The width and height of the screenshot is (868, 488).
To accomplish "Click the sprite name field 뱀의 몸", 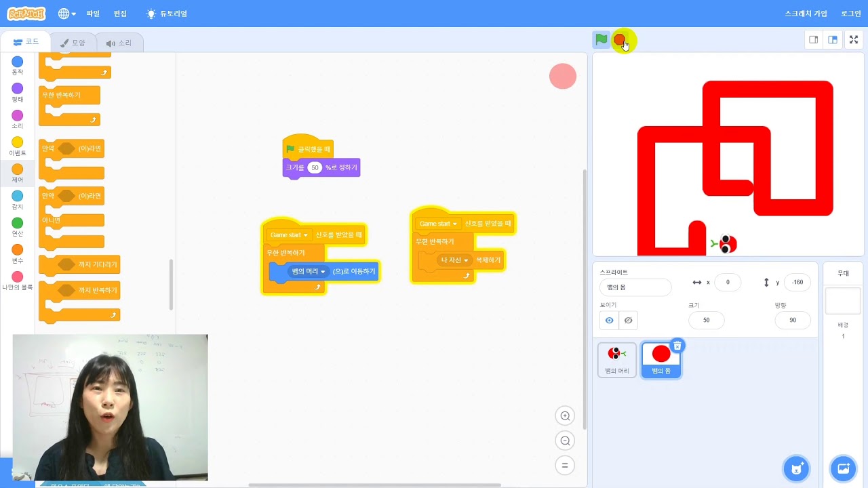I will [x=635, y=287].
